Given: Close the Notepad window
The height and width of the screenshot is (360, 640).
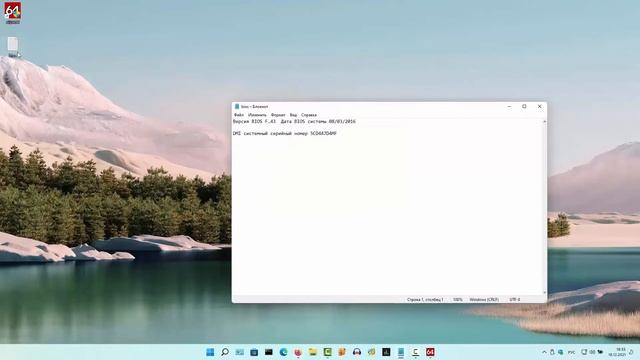Looking at the screenshot, I should [x=540, y=107].
